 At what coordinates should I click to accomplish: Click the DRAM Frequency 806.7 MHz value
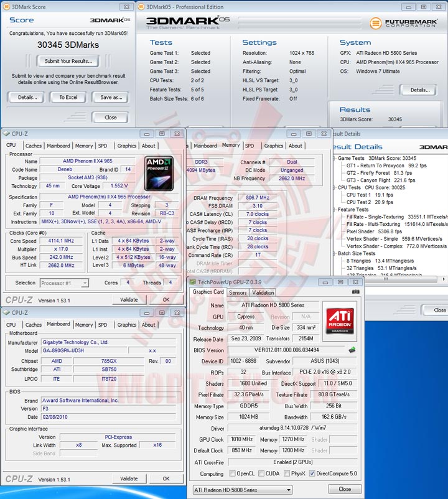(x=258, y=198)
